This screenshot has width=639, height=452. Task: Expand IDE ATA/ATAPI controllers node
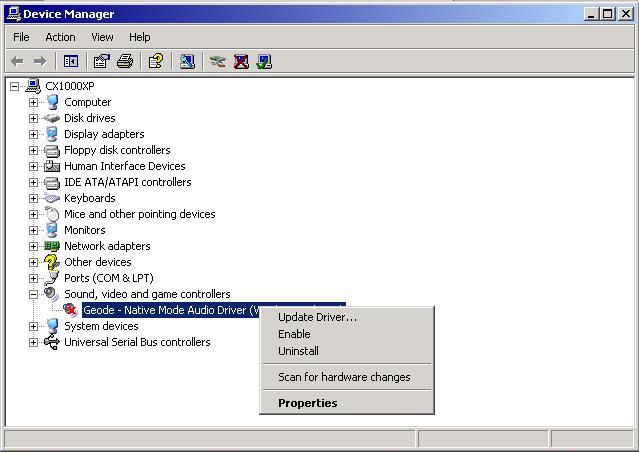coord(33,182)
